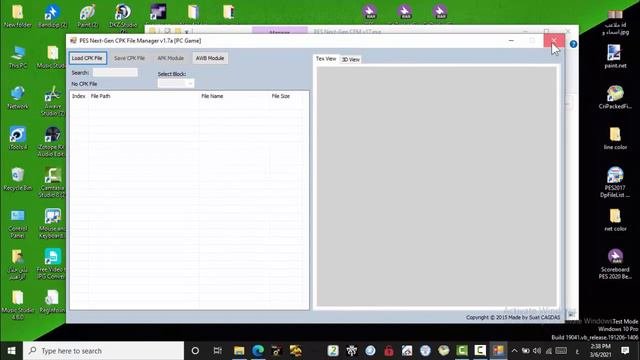Screen dimensions: 640x360
Task: Select the Control Panel desktop icon
Action: click(18, 224)
